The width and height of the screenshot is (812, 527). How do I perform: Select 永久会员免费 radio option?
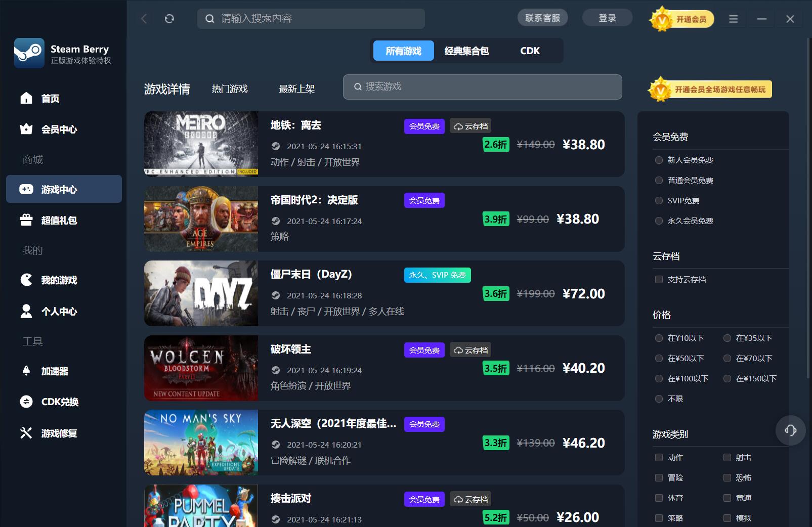(659, 221)
